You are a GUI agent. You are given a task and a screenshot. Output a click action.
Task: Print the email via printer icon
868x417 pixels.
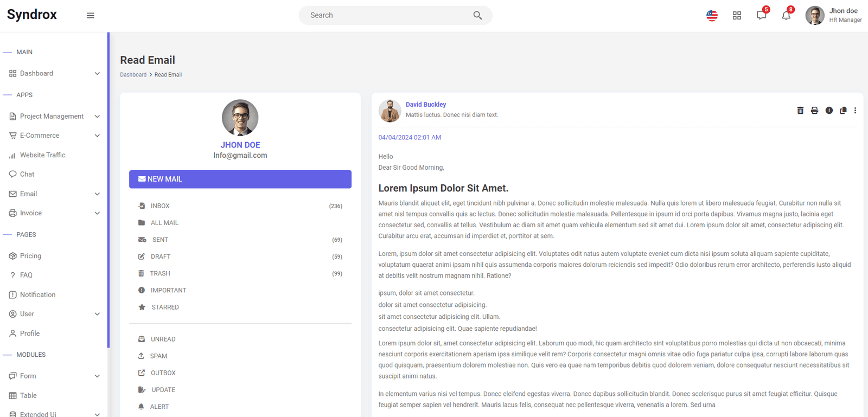[814, 110]
